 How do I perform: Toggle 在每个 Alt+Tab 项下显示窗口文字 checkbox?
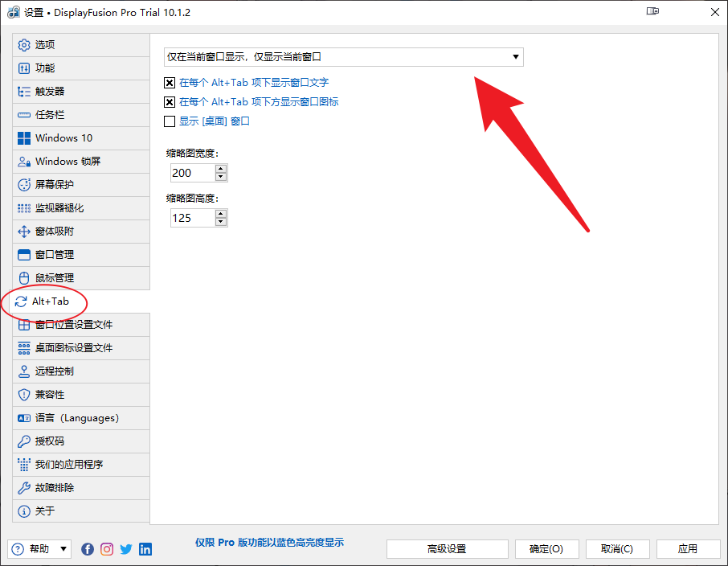point(170,83)
